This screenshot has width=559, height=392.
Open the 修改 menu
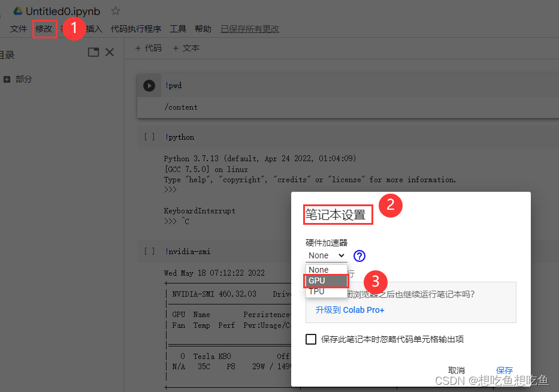(44, 28)
